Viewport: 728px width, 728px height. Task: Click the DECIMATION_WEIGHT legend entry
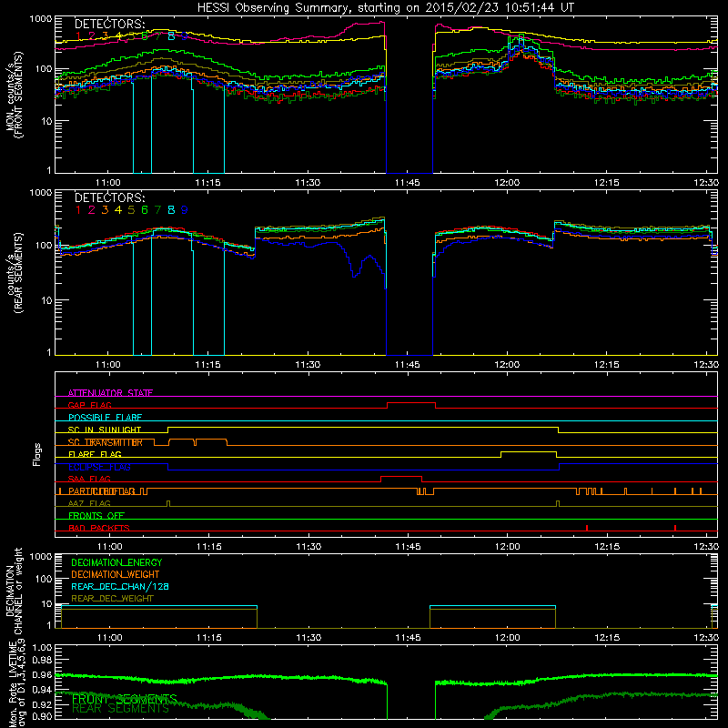pyautogui.click(x=116, y=574)
